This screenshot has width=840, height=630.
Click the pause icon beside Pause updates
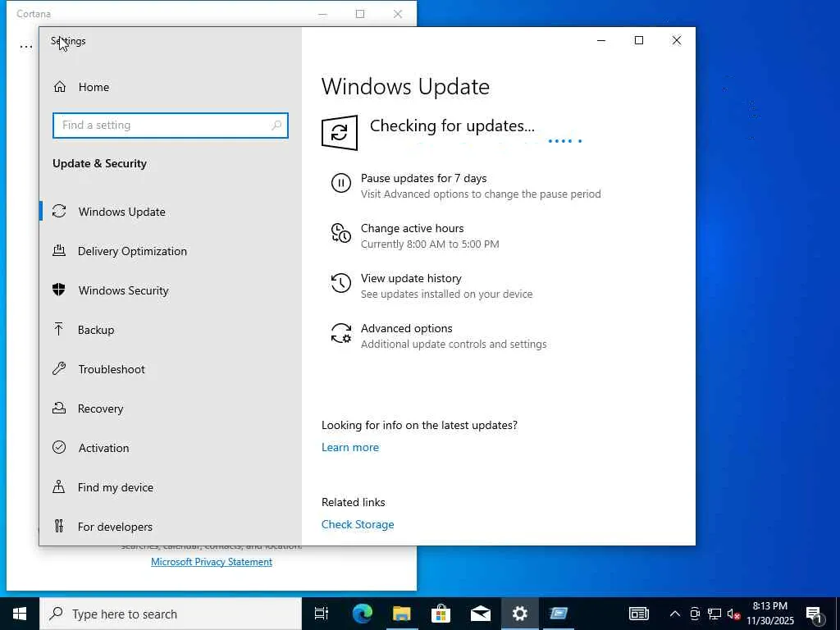click(341, 183)
